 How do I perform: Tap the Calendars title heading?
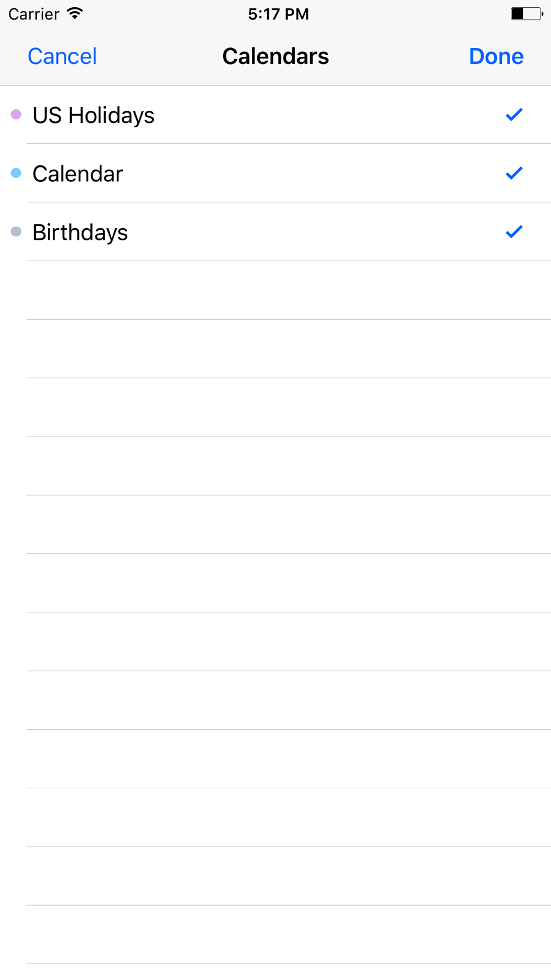(x=275, y=56)
